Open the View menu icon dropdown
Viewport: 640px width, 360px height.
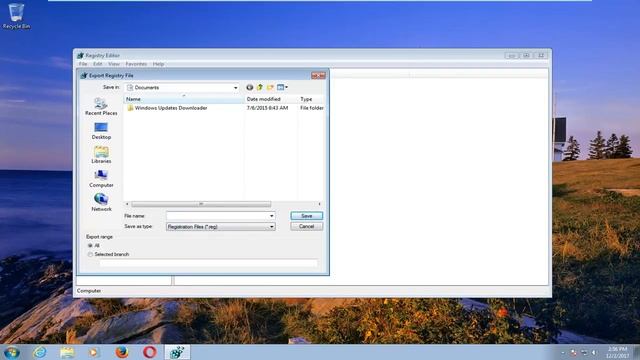point(282,87)
